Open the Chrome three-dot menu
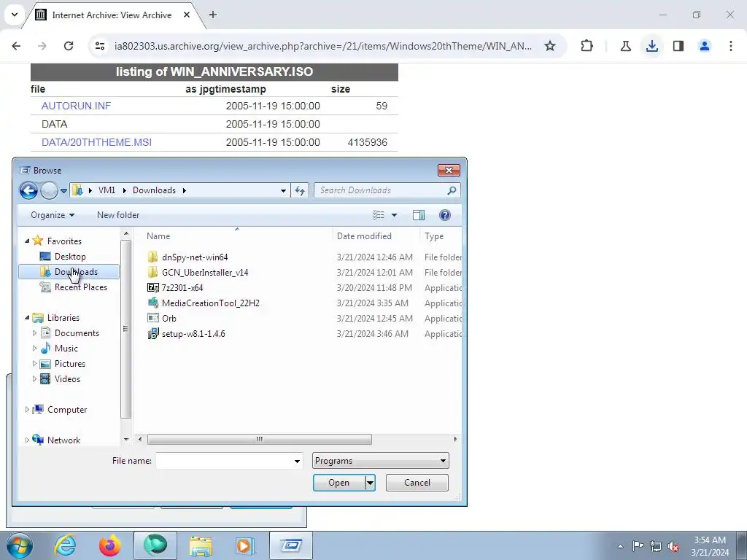This screenshot has height=560, width=747. click(731, 46)
